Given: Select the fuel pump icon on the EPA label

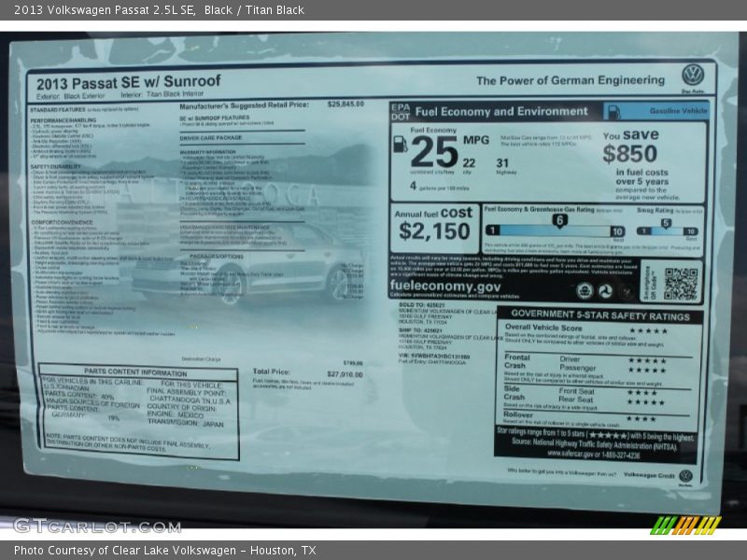Looking at the screenshot, I should pyautogui.click(x=400, y=146).
